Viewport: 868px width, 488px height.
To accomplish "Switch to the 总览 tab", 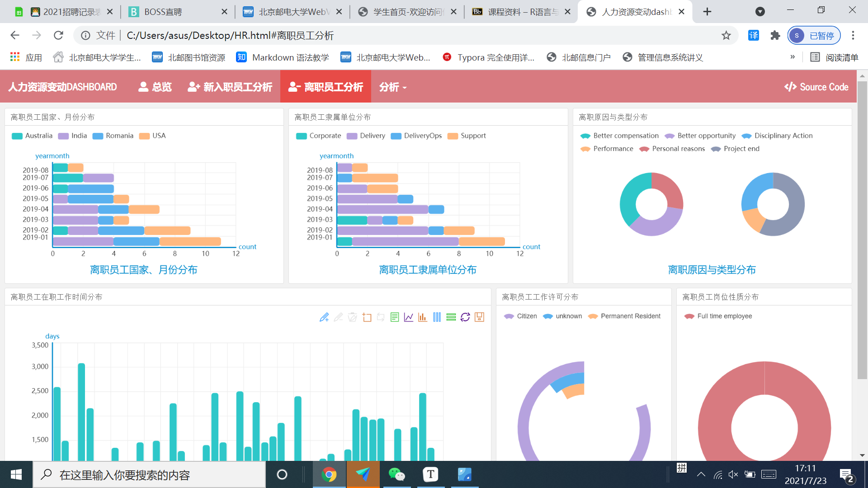I will point(155,87).
